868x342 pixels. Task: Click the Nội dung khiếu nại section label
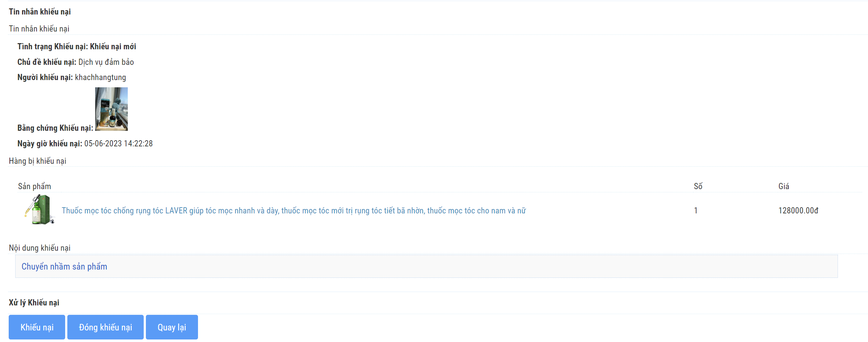[40, 248]
